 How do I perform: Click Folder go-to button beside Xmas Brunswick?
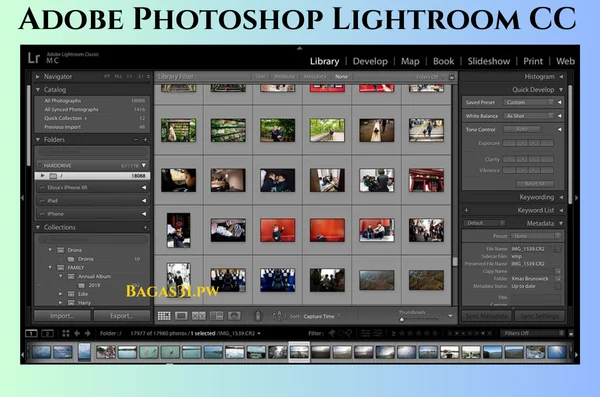pos(558,279)
